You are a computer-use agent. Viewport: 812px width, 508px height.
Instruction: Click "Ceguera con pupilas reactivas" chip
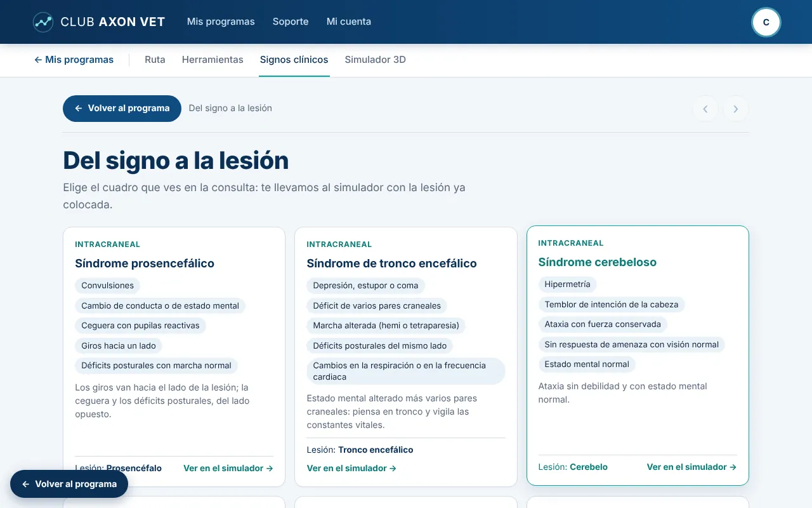click(x=140, y=326)
